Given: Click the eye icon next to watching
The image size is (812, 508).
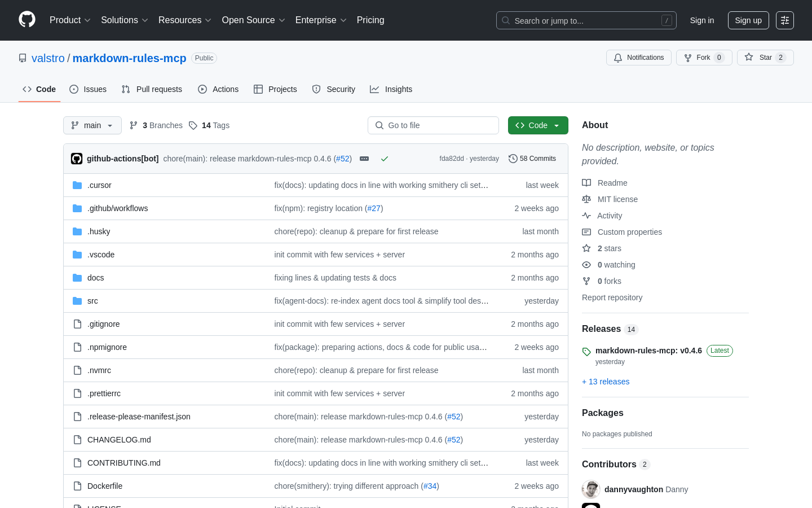Looking at the screenshot, I should 586,265.
